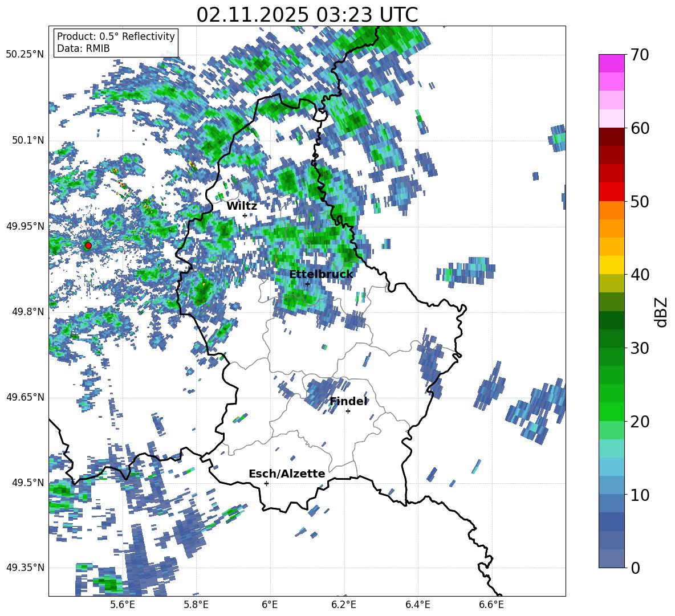Click the 49.8°N latitude label
Viewport: 675px width, 616px height.
point(27,312)
